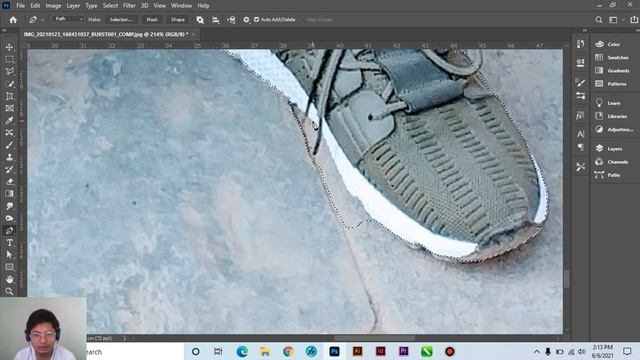Show hidden system tray icons
640x360 pixels.
tap(536, 351)
